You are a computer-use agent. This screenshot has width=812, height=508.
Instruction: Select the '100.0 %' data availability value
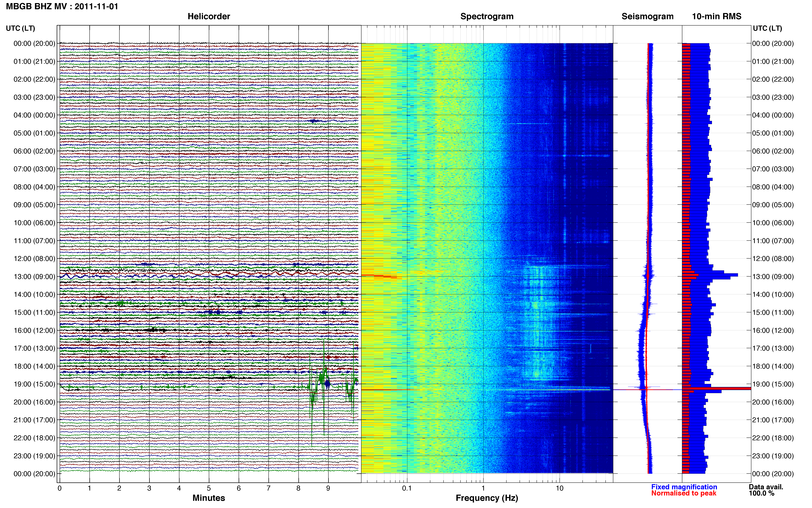point(761,493)
